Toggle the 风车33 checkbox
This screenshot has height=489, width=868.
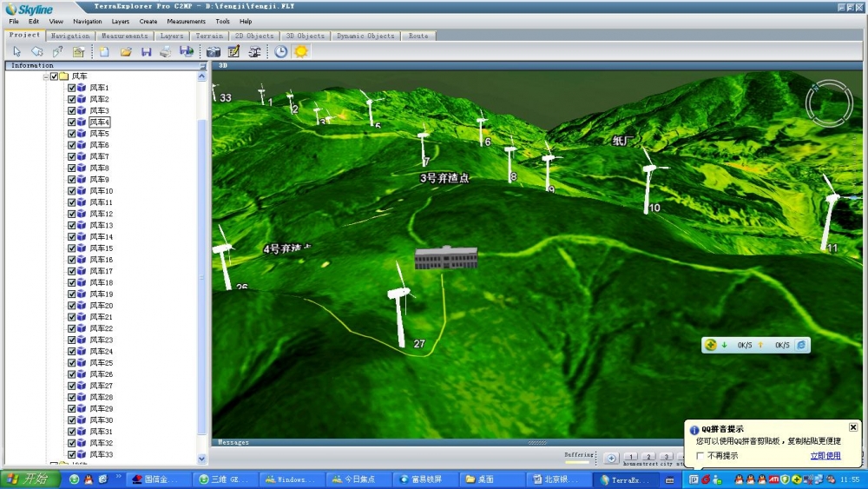[x=71, y=454]
